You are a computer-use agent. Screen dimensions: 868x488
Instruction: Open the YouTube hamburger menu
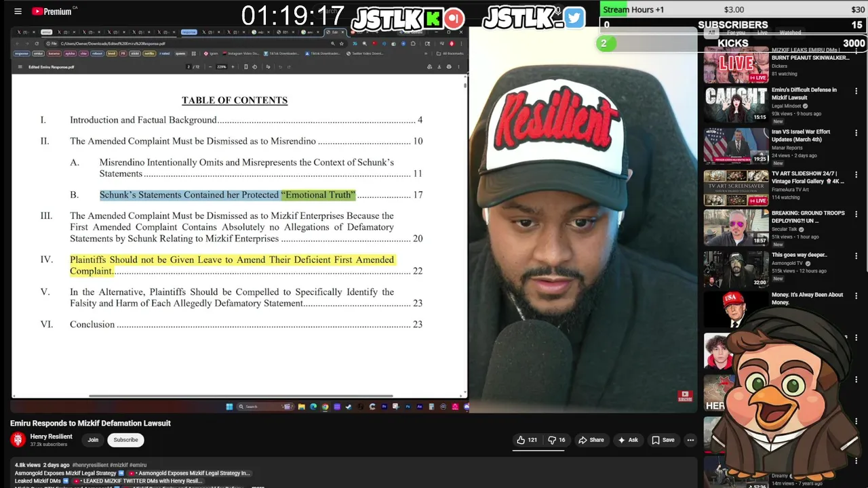[x=18, y=12]
